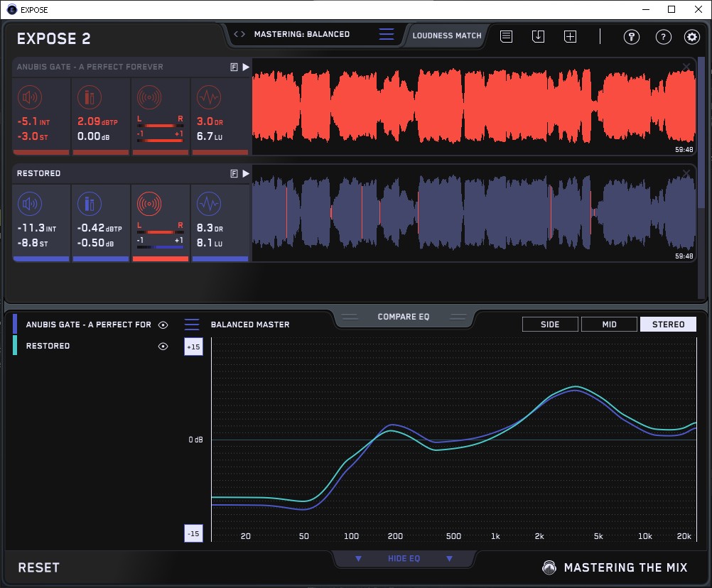Click the add track plus icon
The image size is (712, 588).
pyautogui.click(x=570, y=36)
